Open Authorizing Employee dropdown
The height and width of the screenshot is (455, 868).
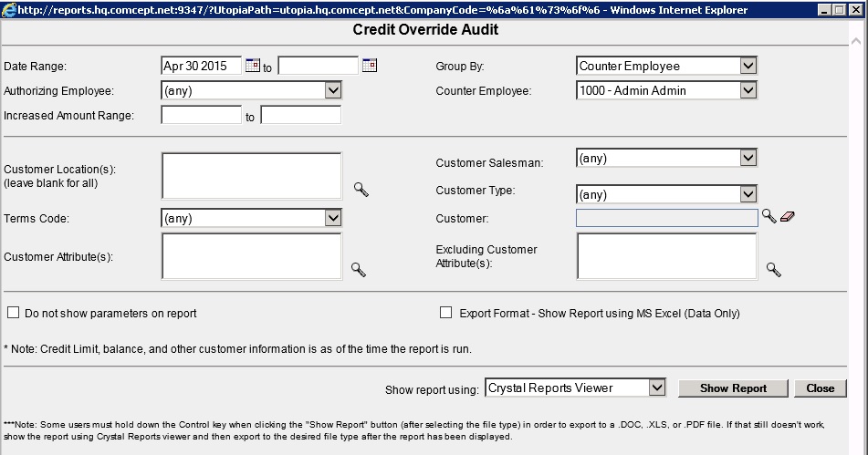point(332,90)
